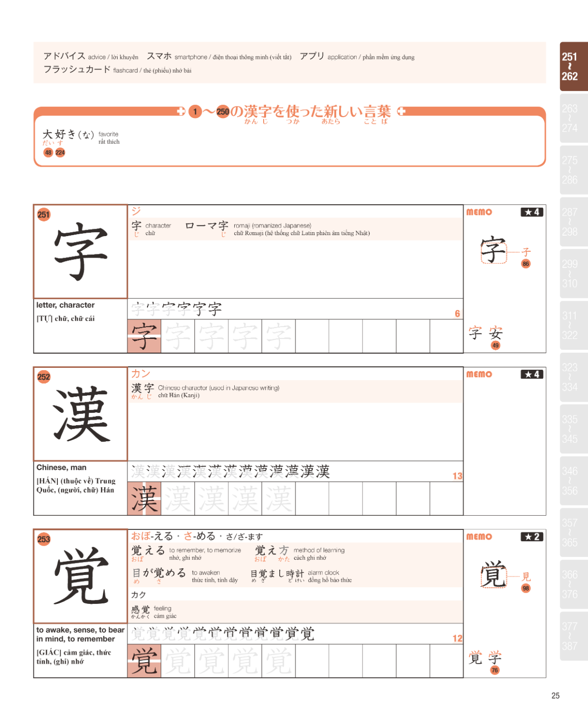Click the vocabulary 感覚 'feeling'
Screen dimensions: 588x719
click(x=141, y=610)
